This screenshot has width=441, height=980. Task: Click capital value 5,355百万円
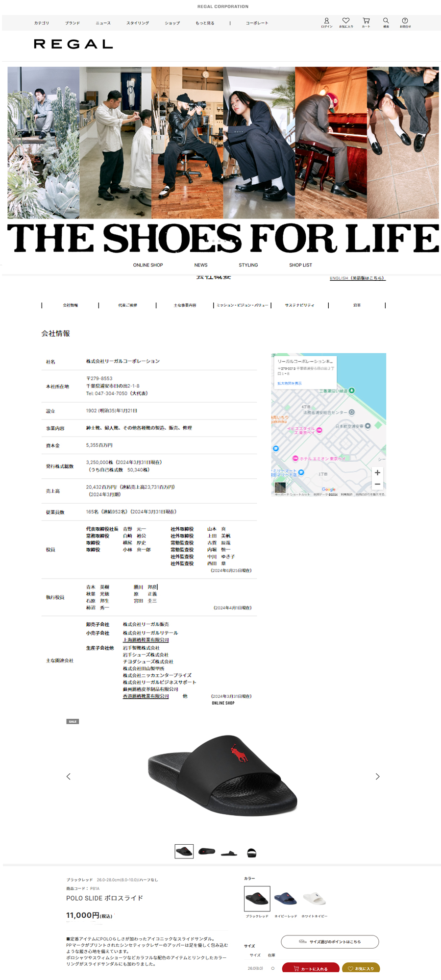tap(99, 445)
